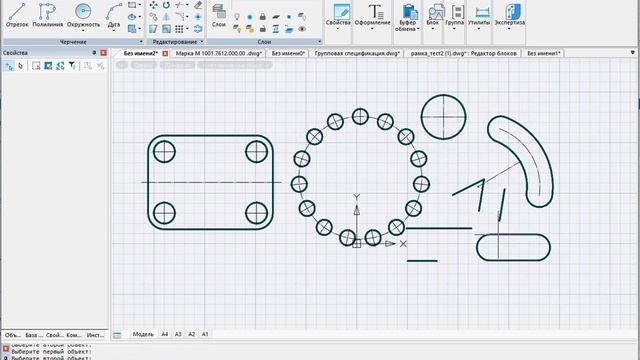Open the Окружность dropdown arrow
Image resolution: width=640 pixels, height=360 pixels.
[x=83, y=31]
